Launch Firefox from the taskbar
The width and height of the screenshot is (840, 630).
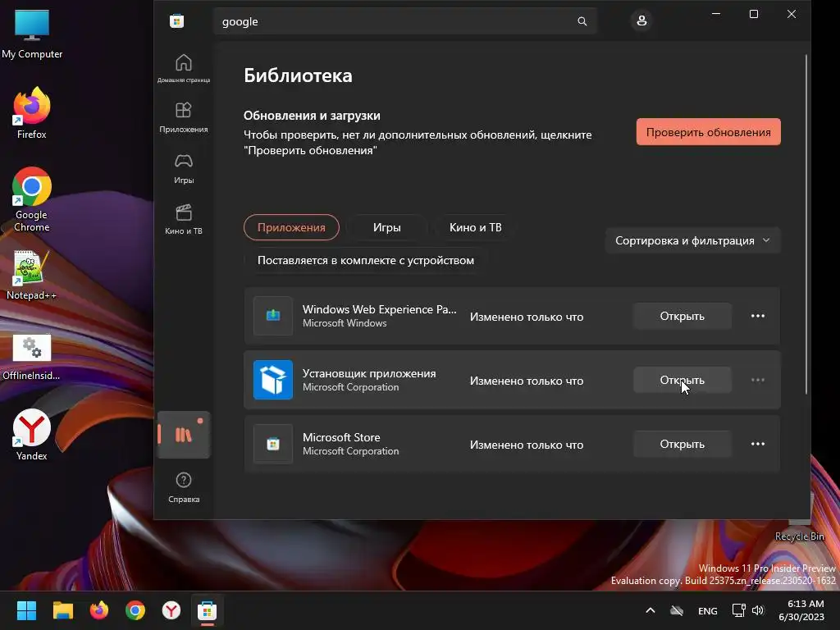[99, 610]
